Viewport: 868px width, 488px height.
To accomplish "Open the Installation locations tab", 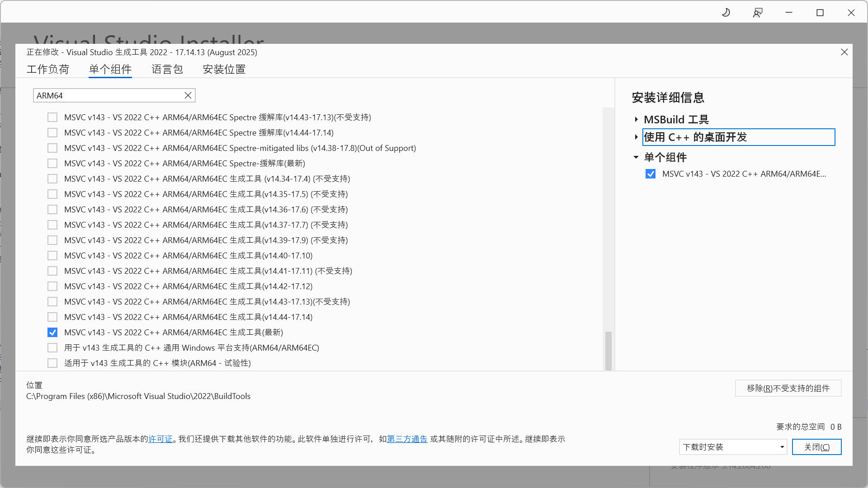I will (224, 69).
